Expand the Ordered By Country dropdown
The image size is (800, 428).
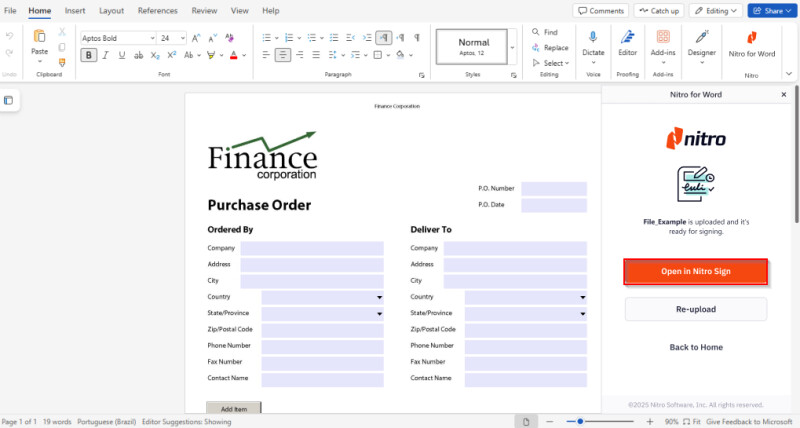click(379, 297)
